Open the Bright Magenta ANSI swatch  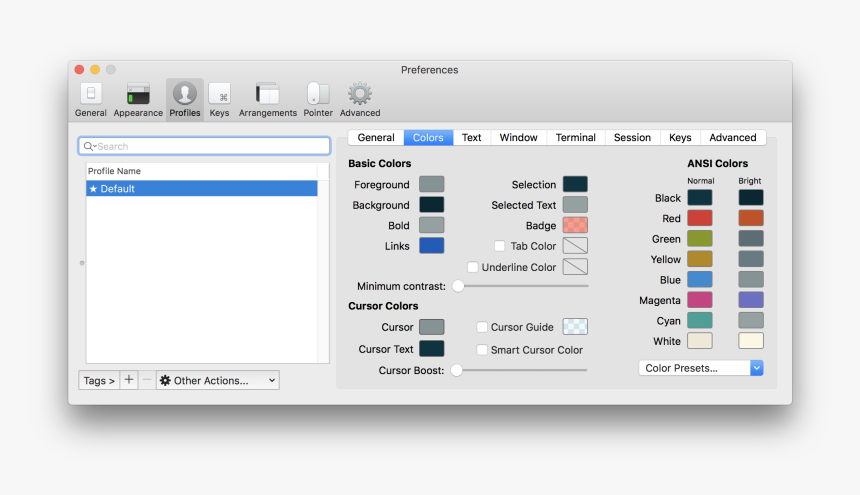751,300
